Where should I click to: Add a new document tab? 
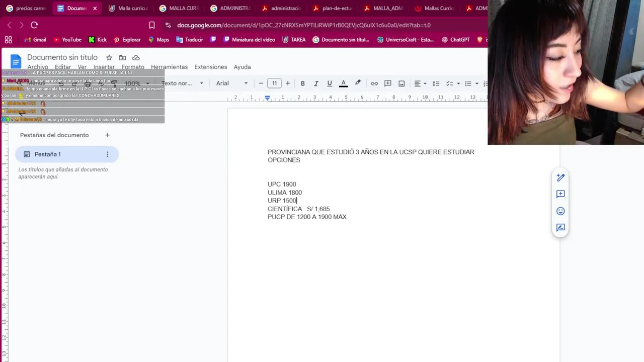107,135
